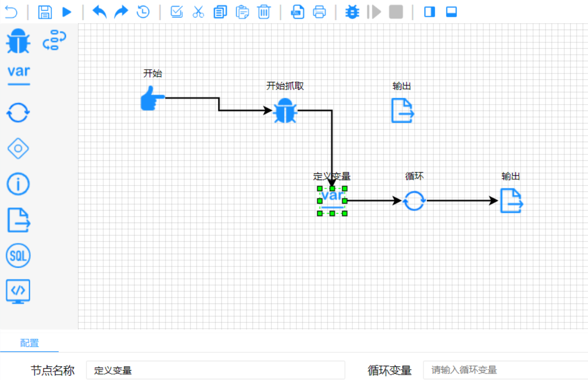Click the printer icon in the toolbar
Image resolution: width=588 pixels, height=380 pixels.
point(320,12)
